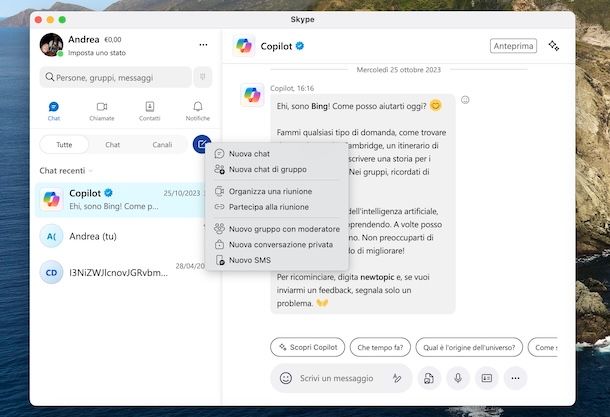Click the sparkle icon in chat header

(x=554, y=46)
